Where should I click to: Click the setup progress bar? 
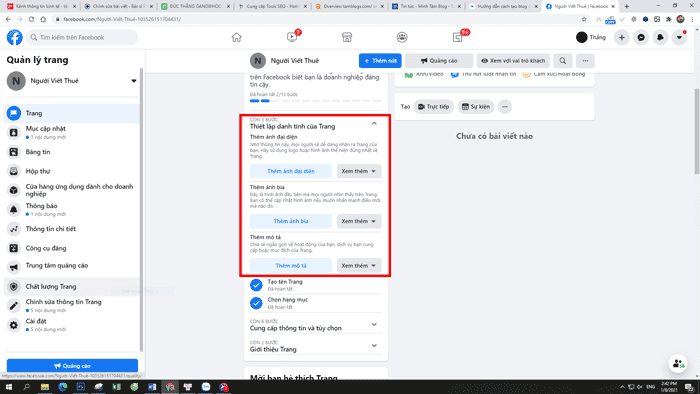click(316, 101)
